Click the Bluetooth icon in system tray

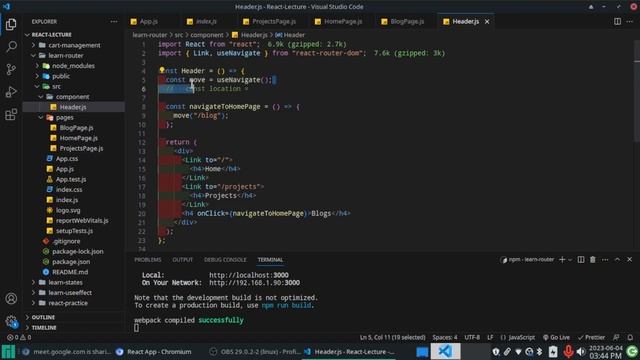tap(539, 351)
